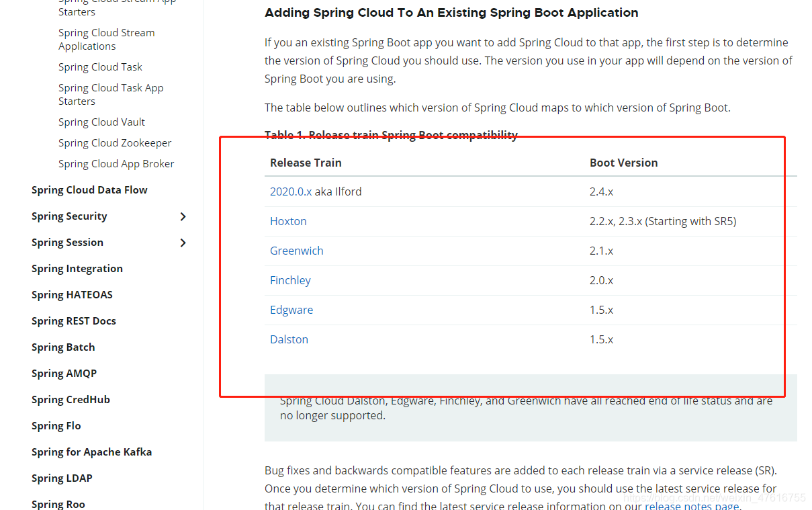The image size is (812, 510).
Task: Go to Spring Cloud Zookeeper
Action: (x=115, y=143)
